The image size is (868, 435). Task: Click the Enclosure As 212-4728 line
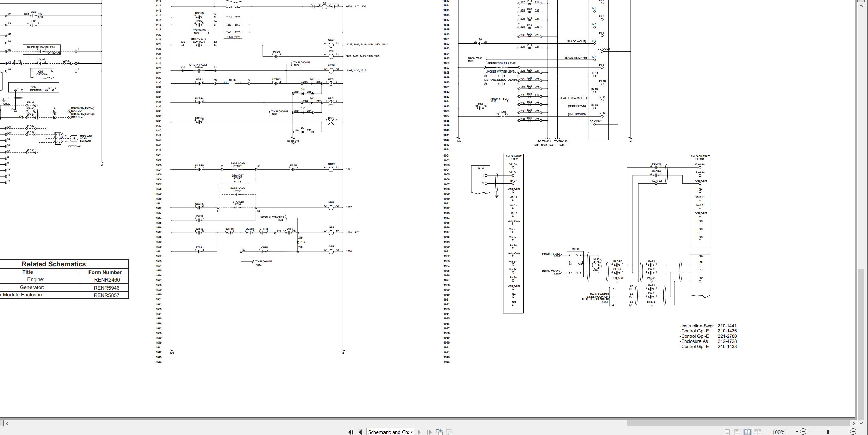708,341
